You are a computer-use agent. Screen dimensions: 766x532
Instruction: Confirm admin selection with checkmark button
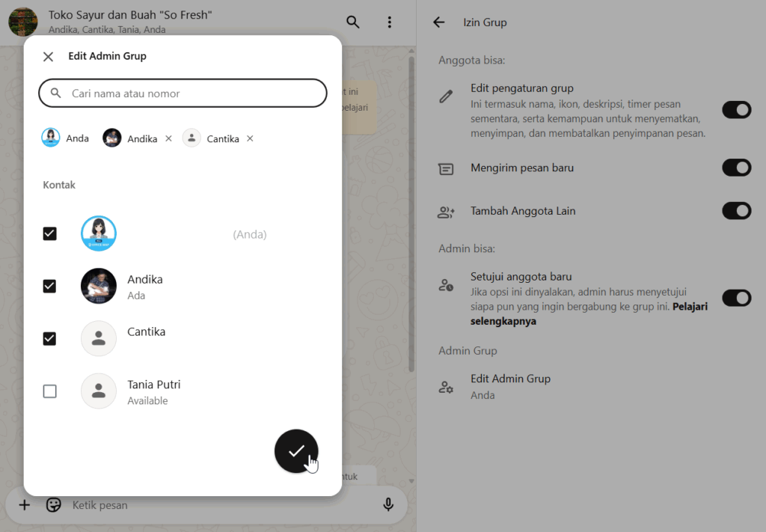(296, 451)
